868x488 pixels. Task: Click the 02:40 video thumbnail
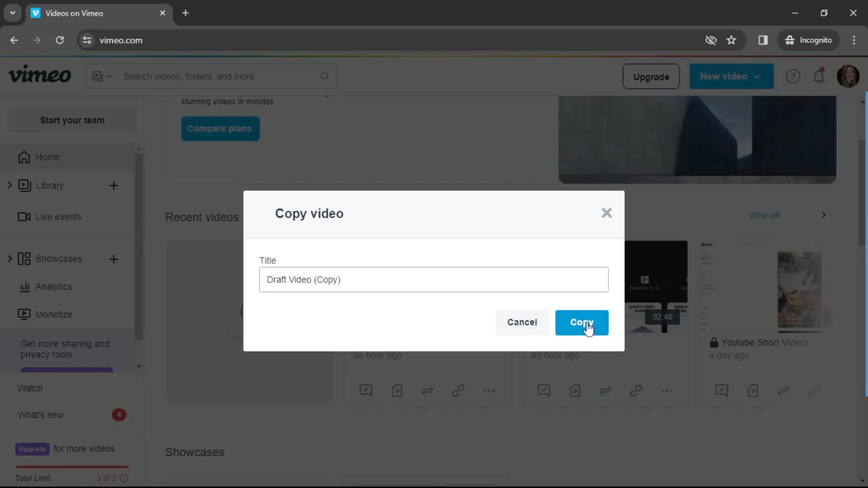[656, 286]
